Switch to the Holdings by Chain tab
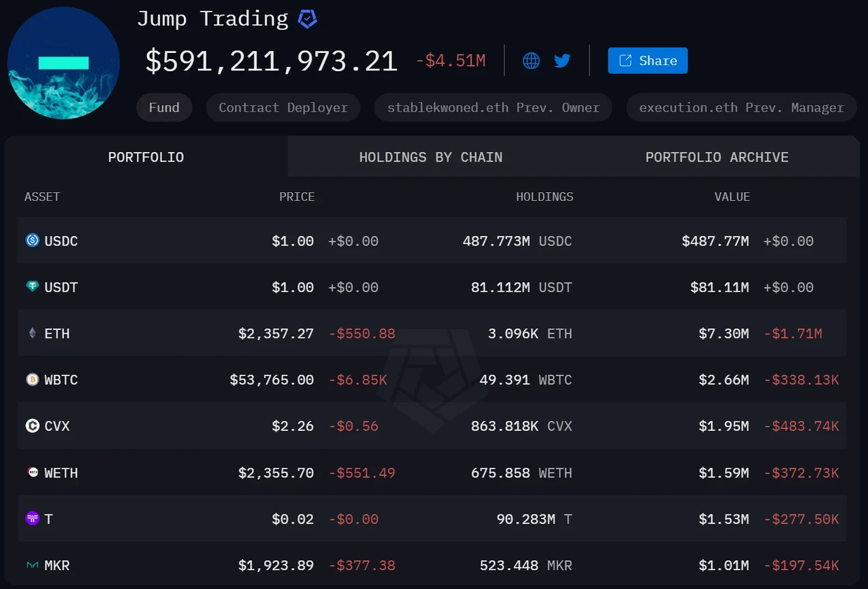The height and width of the screenshot is (589, 868). pos(431,157)
